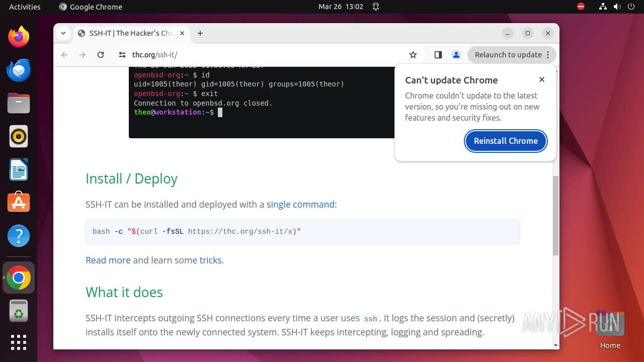Click the page vertical scrollbar
644x362 pixels.
[x=555, y=215]
